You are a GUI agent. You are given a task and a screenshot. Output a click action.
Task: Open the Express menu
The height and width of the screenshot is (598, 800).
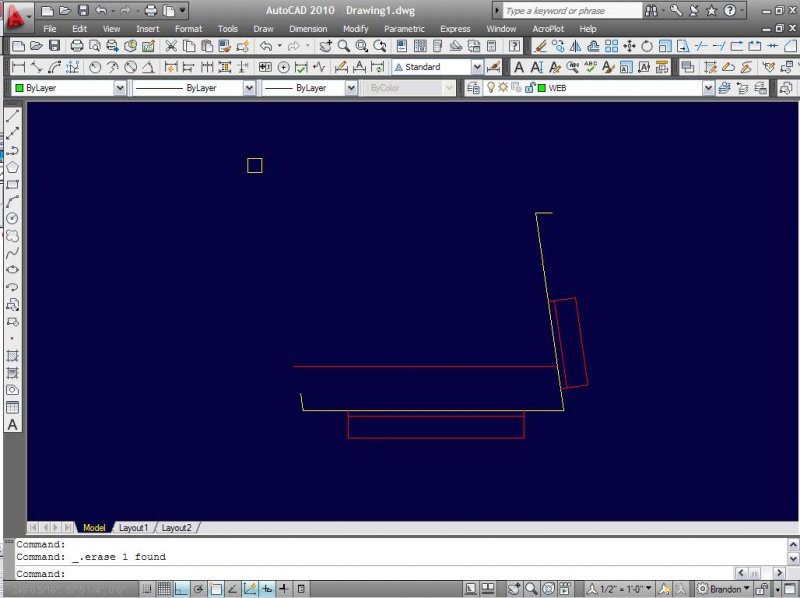point(455,29)
